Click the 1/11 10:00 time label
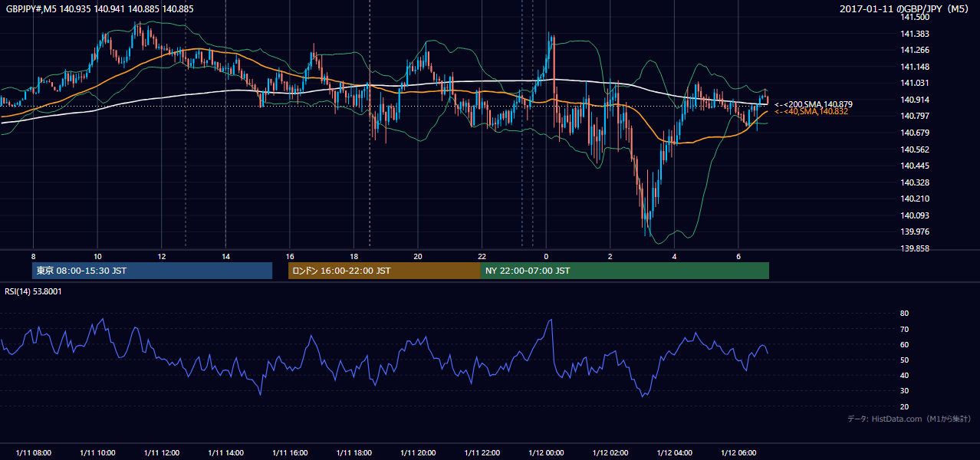The height and width of the screenshot is (460, 980). [97, 453]
